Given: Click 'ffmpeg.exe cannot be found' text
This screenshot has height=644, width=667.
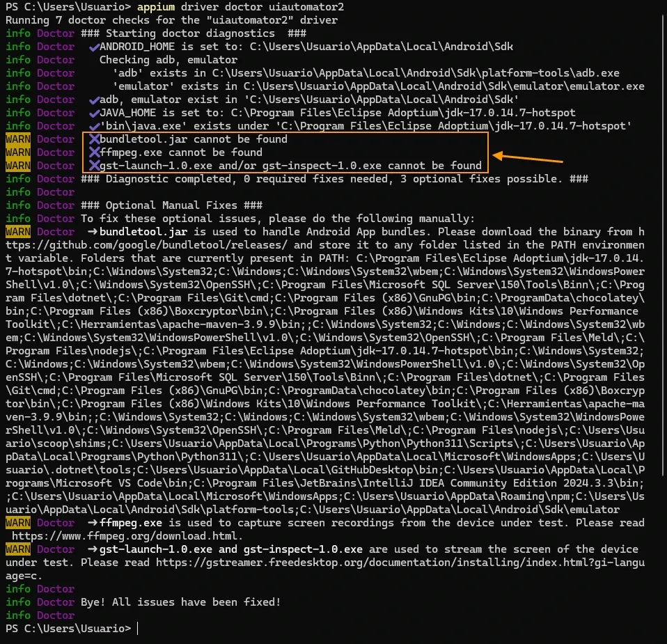Looking at the screenshot, I should [181, 152].
